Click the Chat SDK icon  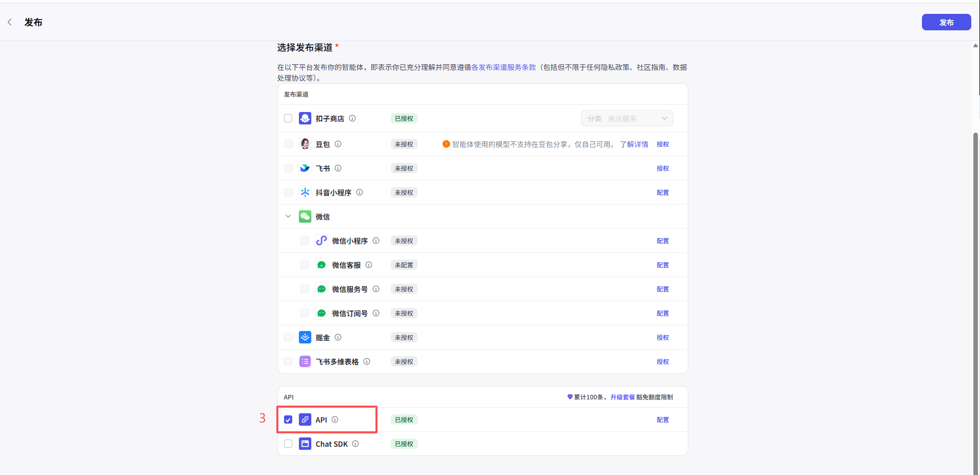pyautogui.click(x=305, y=443)
